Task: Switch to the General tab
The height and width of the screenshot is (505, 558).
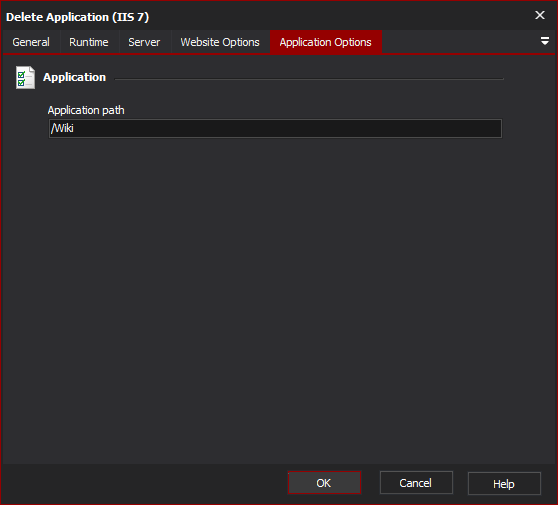Action: [x=31, y=42]
